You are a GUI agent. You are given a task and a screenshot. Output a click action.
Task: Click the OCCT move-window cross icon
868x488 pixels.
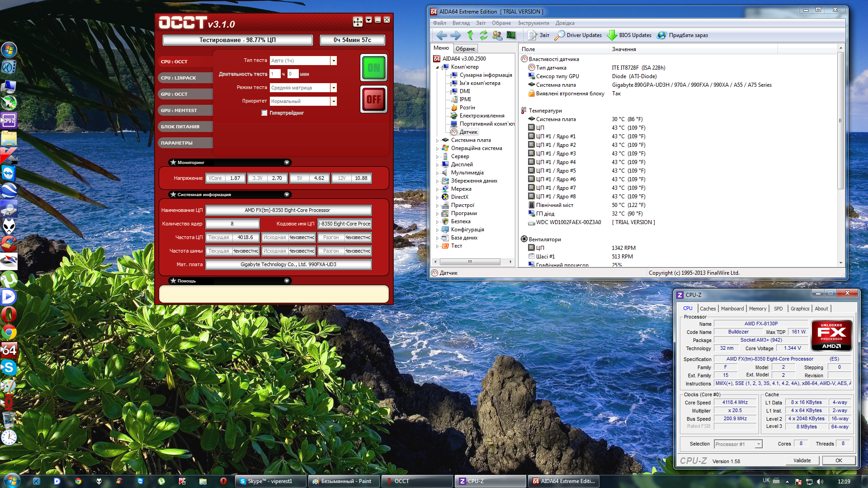[x=358, y=22]
